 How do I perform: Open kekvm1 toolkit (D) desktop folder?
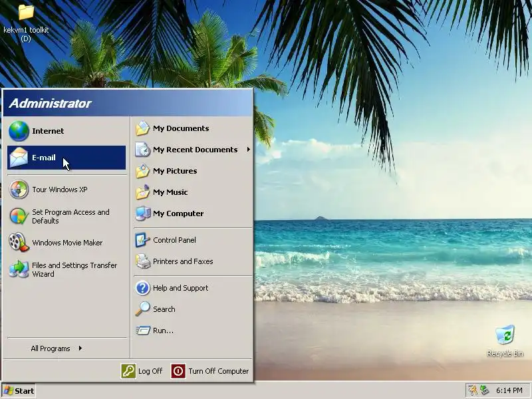26,23
